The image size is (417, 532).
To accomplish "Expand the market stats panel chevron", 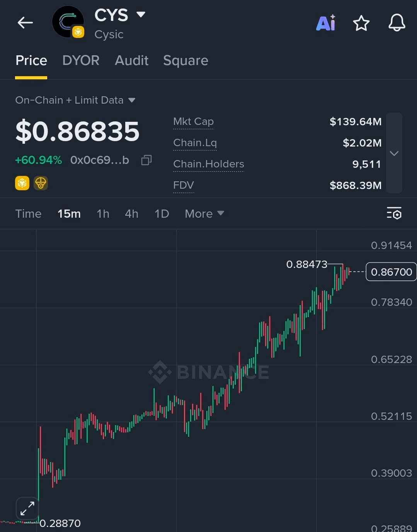I will pyautogui.click(x=394, y=153).
